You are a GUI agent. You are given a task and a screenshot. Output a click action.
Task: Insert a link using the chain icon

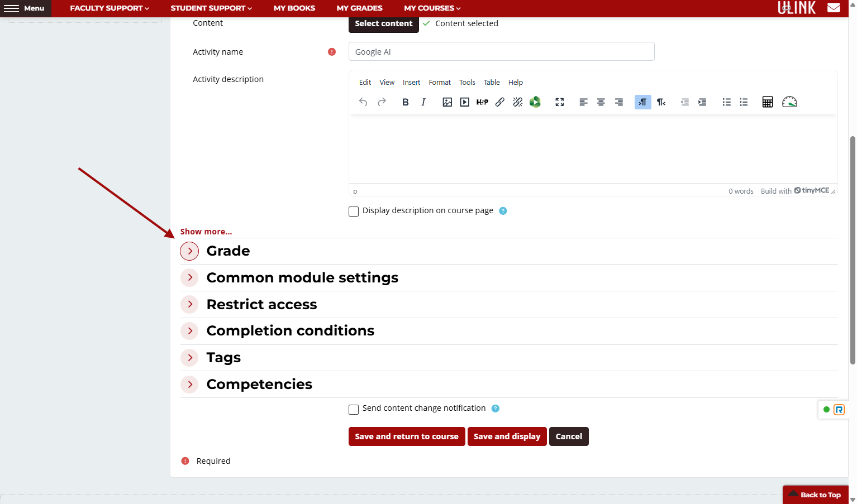(500, 102)
